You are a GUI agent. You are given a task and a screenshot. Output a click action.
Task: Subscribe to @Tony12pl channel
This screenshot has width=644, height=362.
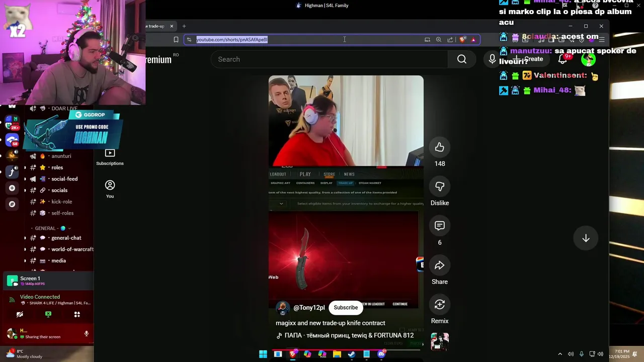click(x=346, y=308)
